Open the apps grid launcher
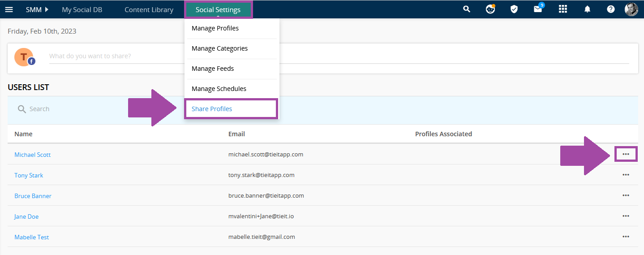 click(x=563, y=9)
